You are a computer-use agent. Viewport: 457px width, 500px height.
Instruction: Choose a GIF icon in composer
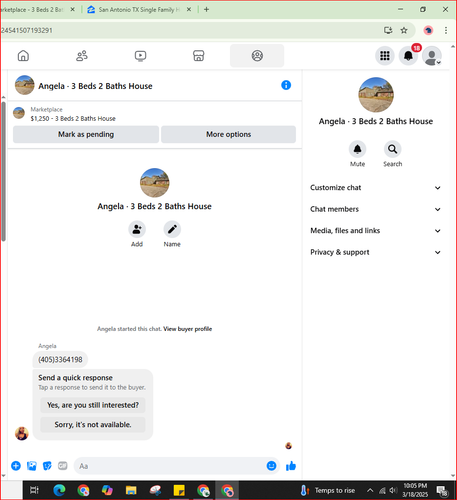coord(63,466)
